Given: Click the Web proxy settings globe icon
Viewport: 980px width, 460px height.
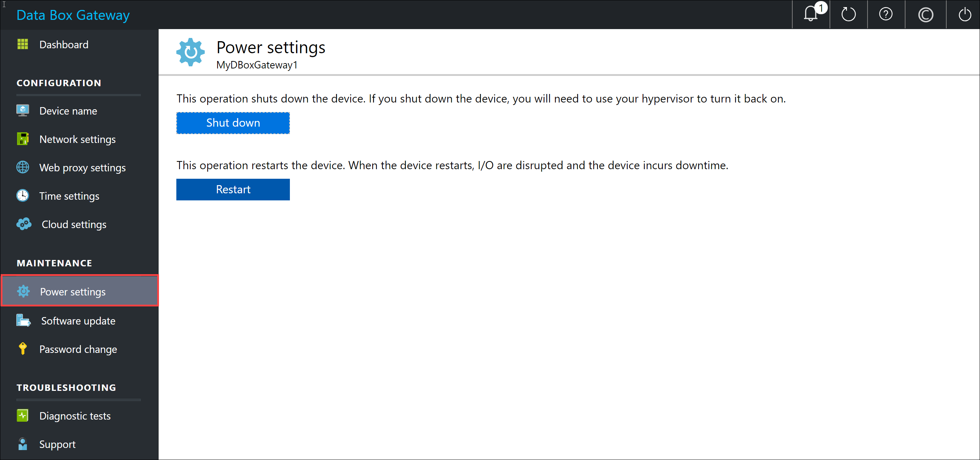Looking at the screenshot, I should (22, 167).
